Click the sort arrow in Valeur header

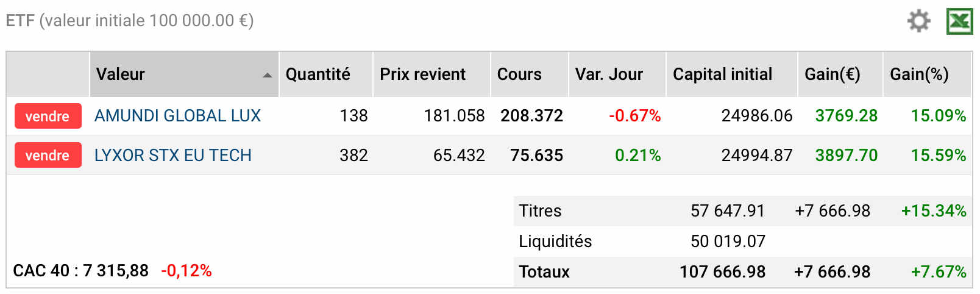(x=267, y=75)
